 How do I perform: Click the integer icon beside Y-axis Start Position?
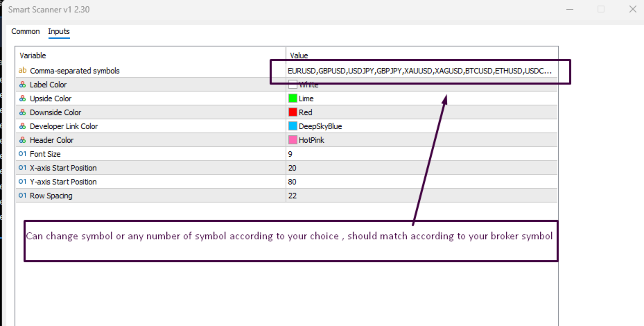(23, 182)
